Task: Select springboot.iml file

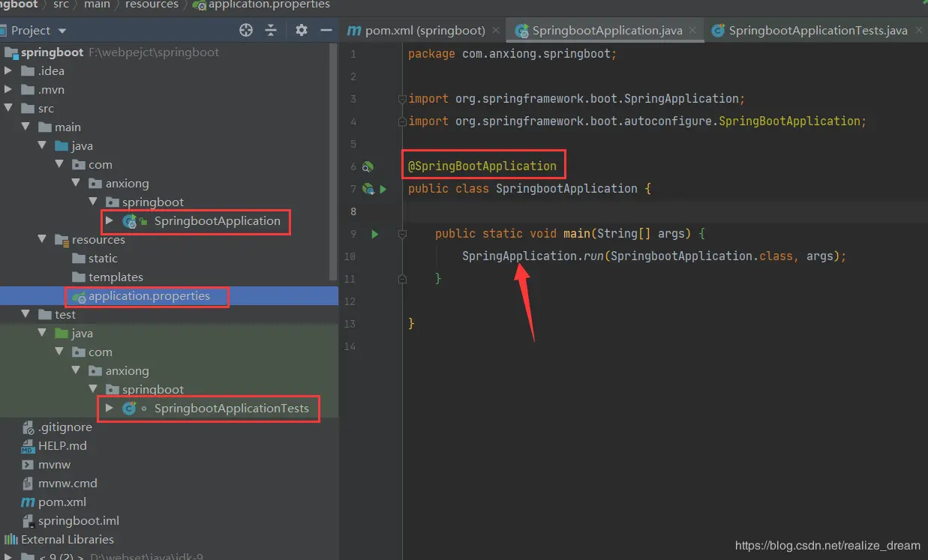Action: [79, 521]
